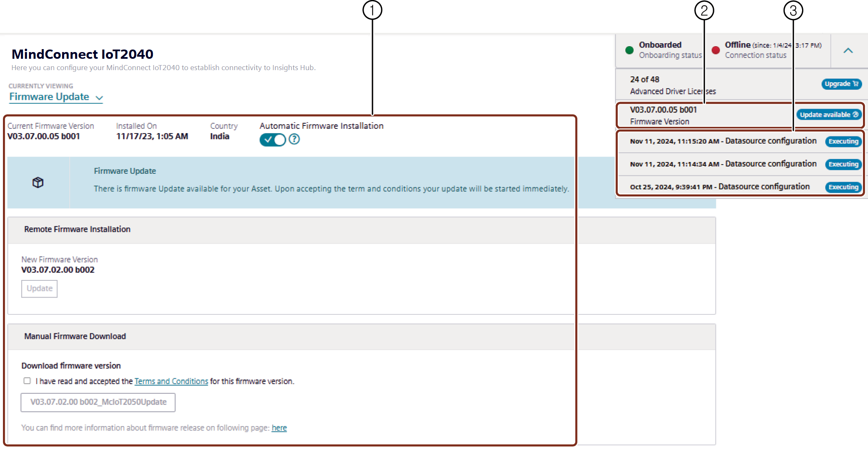Toggle Automatic Firmware Installation switch

pos(273,139)
